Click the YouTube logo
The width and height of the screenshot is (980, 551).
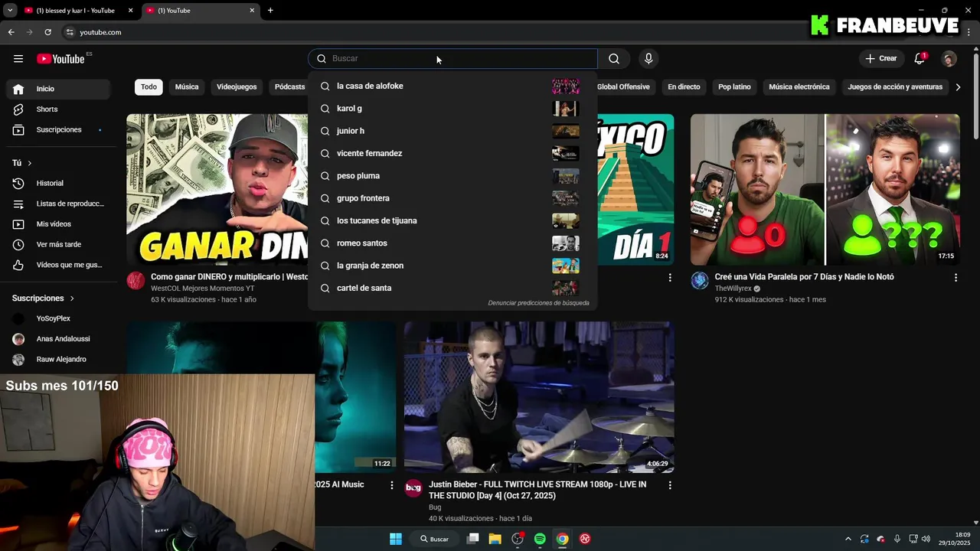click(60, 59)
